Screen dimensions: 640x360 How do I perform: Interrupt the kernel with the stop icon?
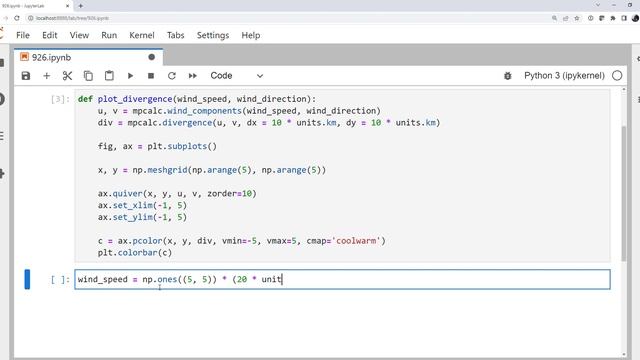(151, 76)
